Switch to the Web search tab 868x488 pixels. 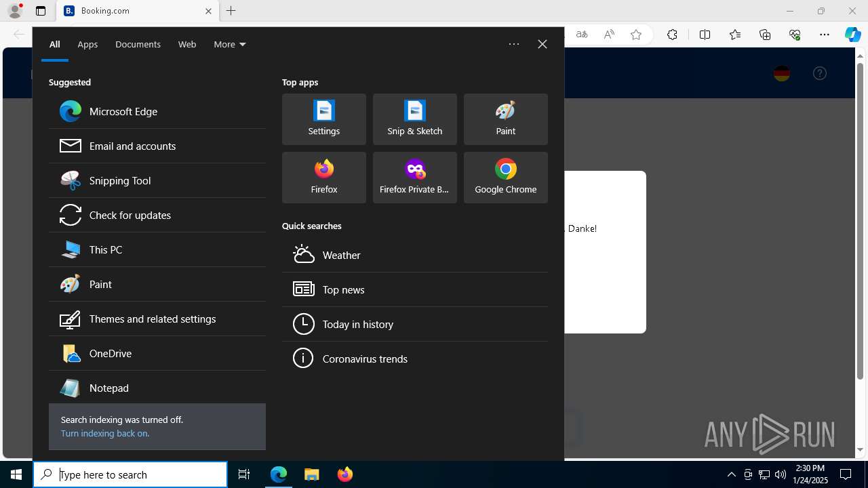pyautogui.click(x=187, y=44)
